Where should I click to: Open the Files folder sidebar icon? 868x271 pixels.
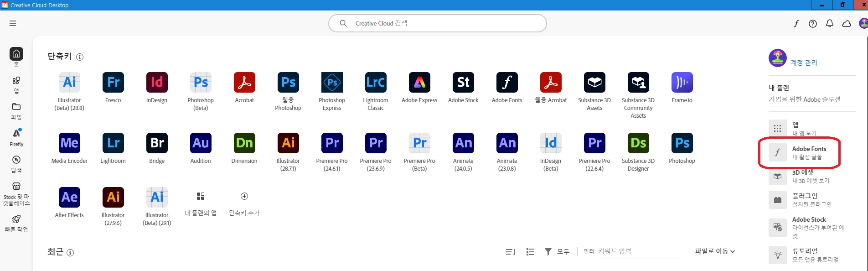pyautogui.click(x=16, y=107)
